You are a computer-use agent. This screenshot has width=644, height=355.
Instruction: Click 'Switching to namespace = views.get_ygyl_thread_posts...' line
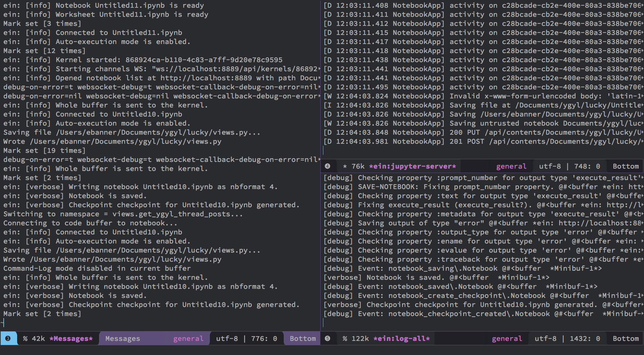(123, 214)
